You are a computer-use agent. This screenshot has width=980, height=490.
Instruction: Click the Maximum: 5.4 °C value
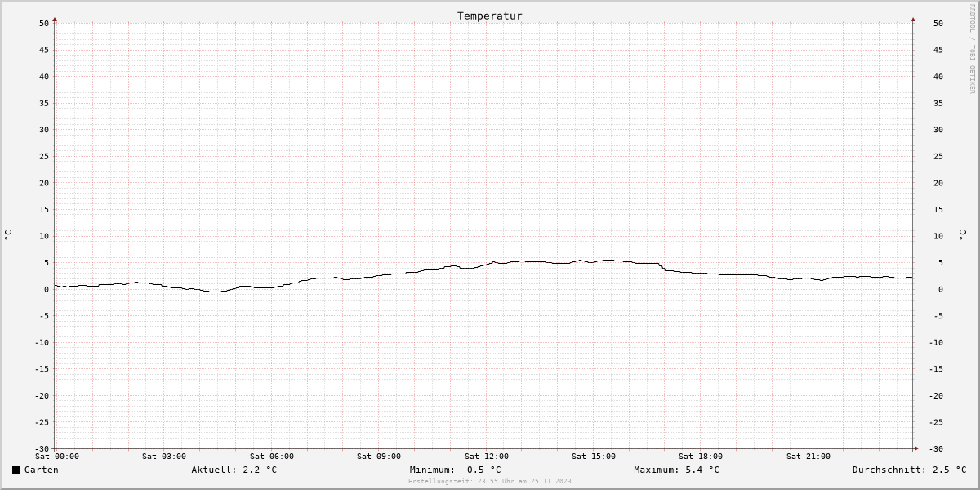point(676,470)
